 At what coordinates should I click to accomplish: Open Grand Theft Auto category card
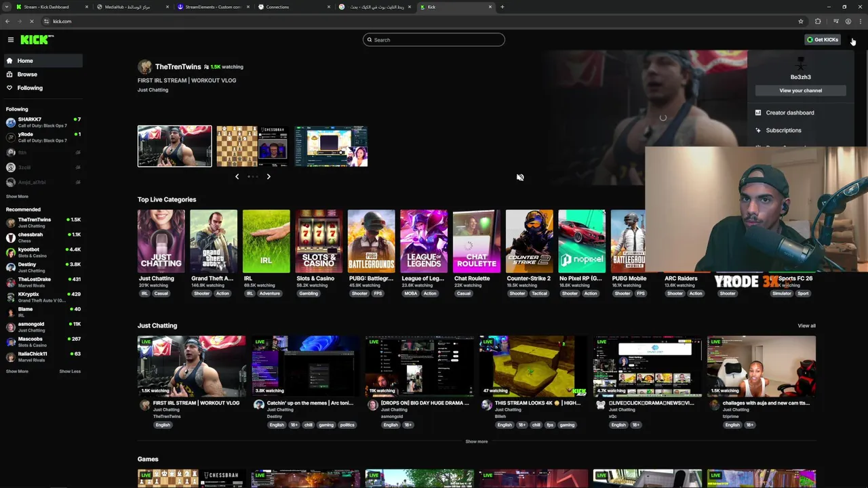point(214,242)
